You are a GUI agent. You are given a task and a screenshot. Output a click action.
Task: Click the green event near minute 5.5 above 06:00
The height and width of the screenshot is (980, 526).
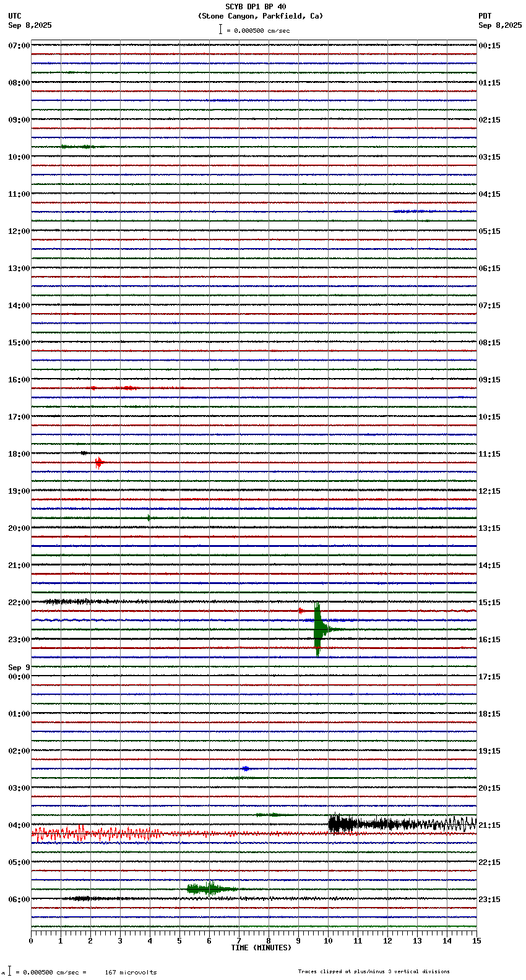pos(212,889)
